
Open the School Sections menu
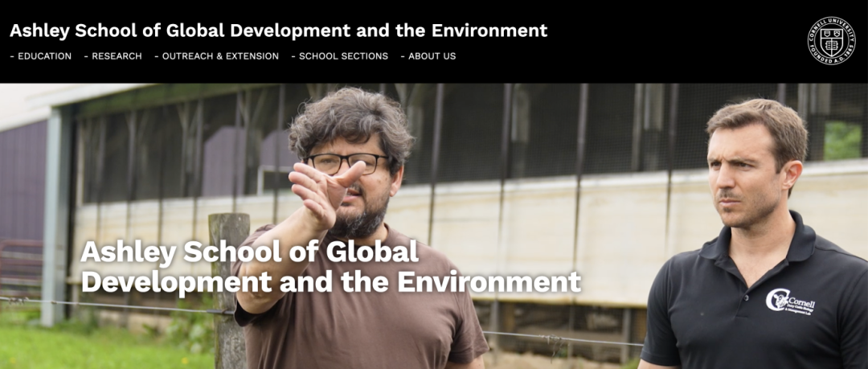coord(343,56)
